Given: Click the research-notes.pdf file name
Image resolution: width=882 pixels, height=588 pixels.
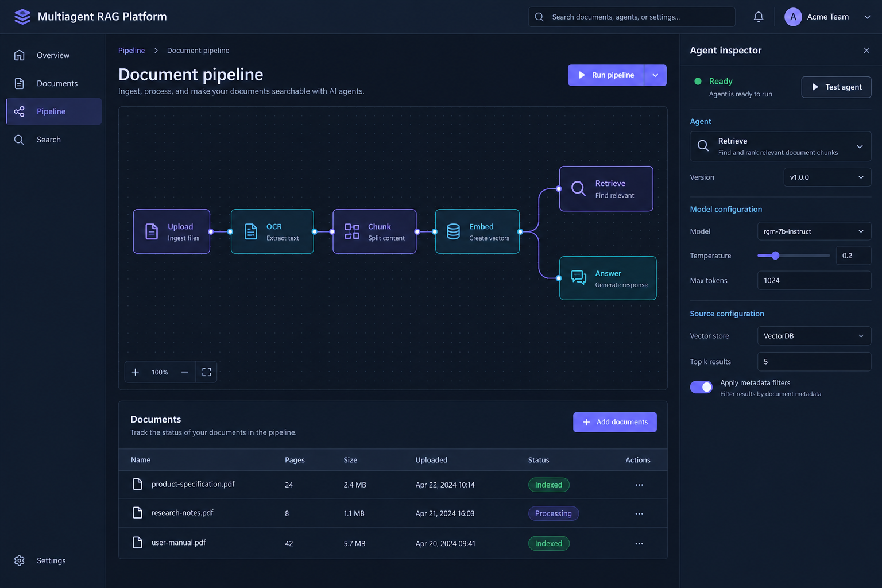Looking at the screenshot, I should 183,513.
